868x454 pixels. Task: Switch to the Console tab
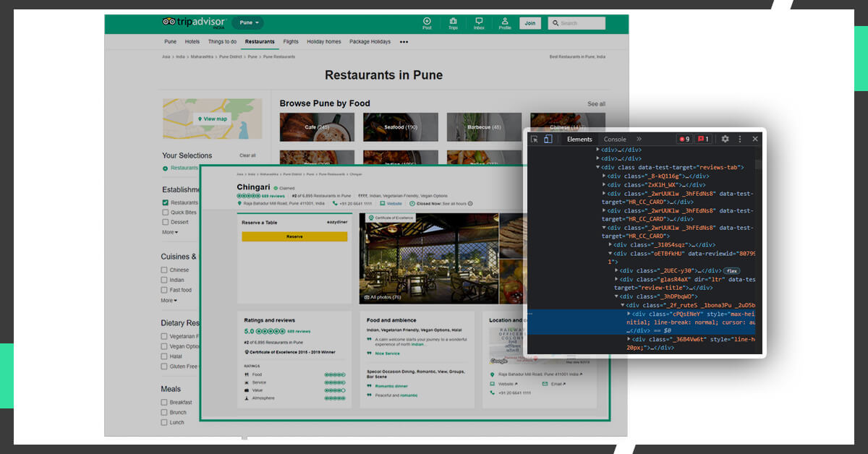(x=614, y=139)
